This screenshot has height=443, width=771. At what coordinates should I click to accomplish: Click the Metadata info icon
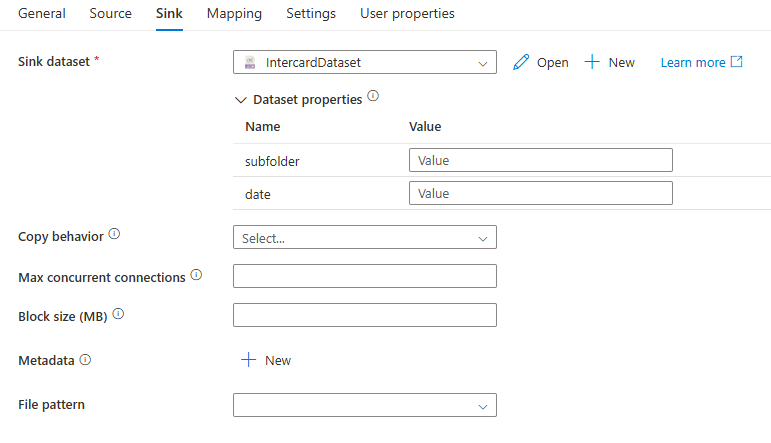point(85,359)
